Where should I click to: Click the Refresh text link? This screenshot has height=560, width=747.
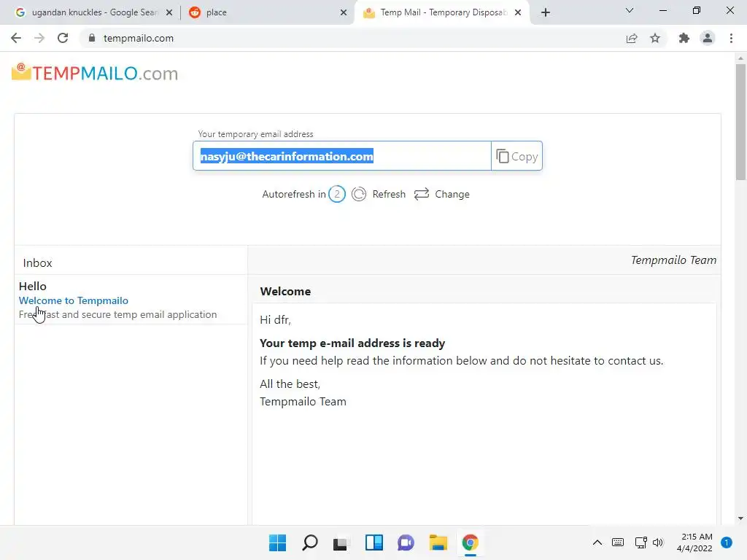click(x=389, y=194)
